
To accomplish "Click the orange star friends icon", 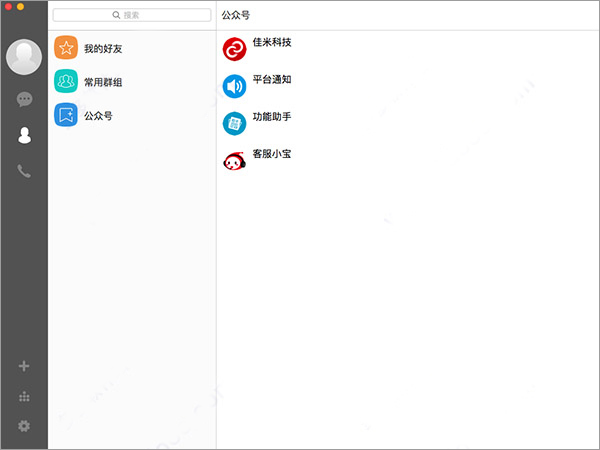I will tap(66, 48).
